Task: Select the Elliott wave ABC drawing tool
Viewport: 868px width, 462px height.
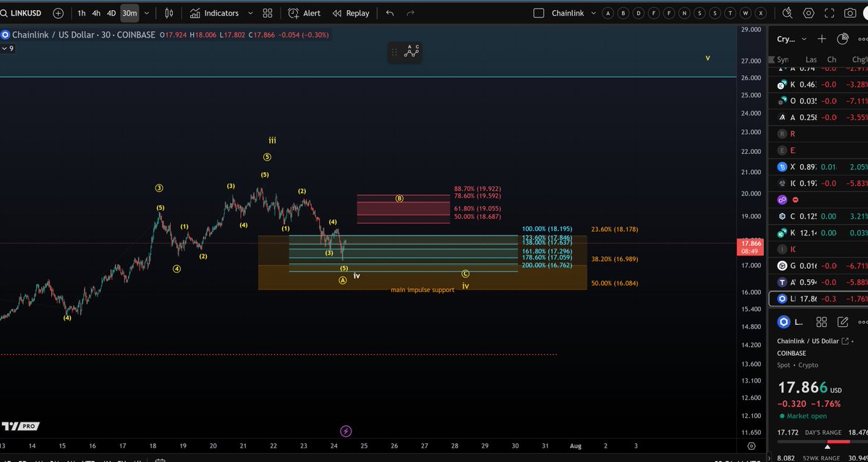Action: (412, 51)
